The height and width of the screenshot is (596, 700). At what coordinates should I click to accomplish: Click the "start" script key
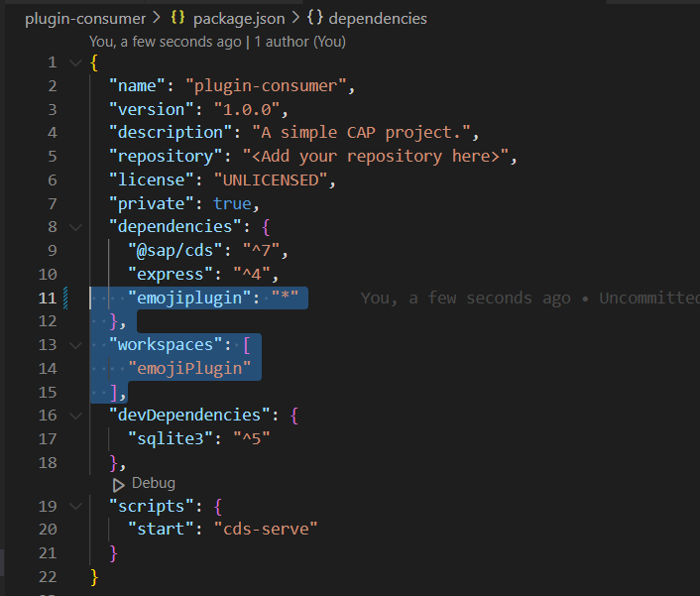click(x=161, y=530)
